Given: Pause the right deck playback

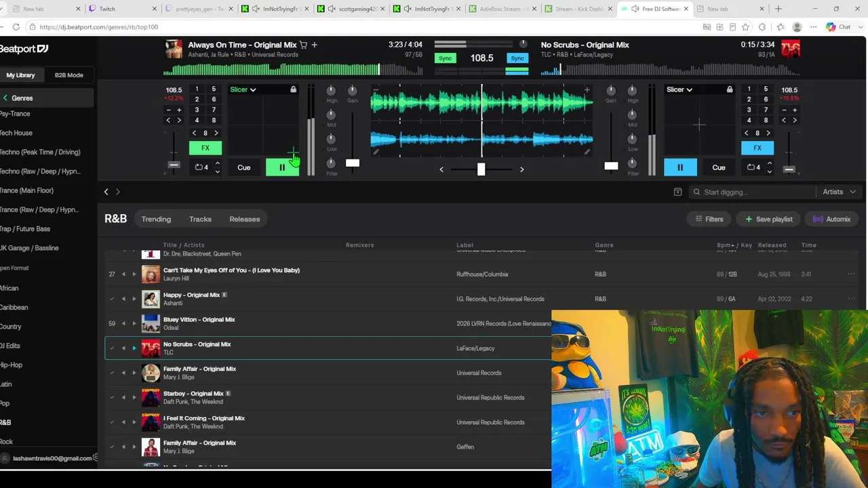Looking at the screenshot, I should point(680,167).
